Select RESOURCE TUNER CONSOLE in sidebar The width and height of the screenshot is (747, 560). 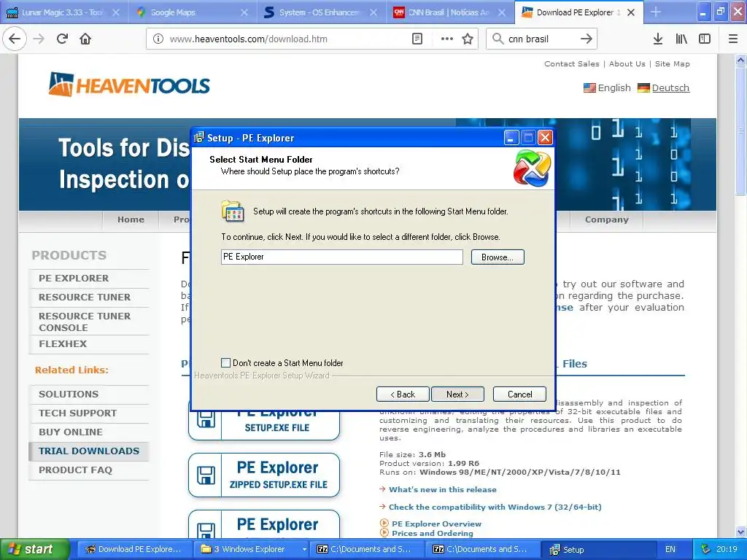[x=85, y=322]
